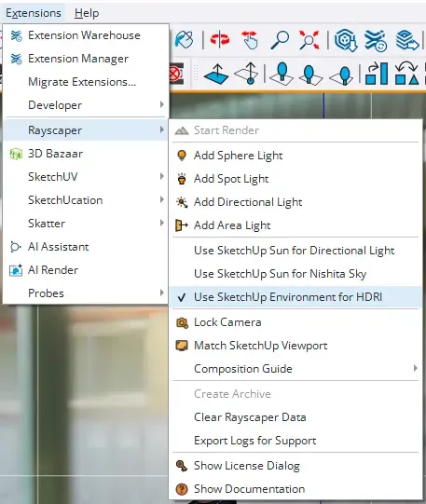
Task: Expand the Composition Guide submenu
Action: 295,369
